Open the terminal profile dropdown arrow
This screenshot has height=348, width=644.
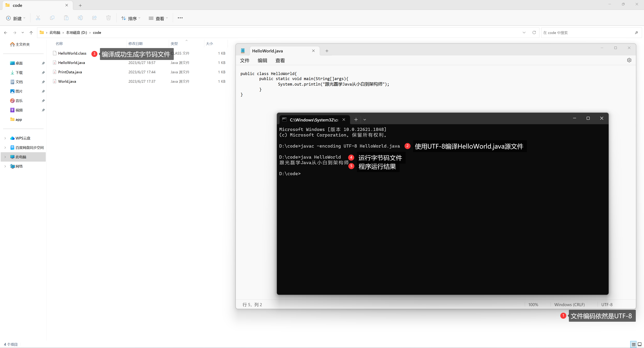point(365,120)
